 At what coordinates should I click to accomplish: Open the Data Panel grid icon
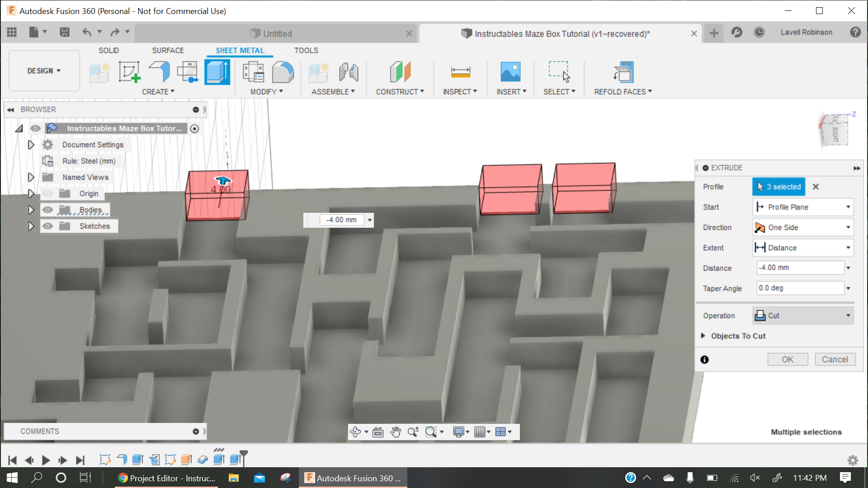click(12, 32)
